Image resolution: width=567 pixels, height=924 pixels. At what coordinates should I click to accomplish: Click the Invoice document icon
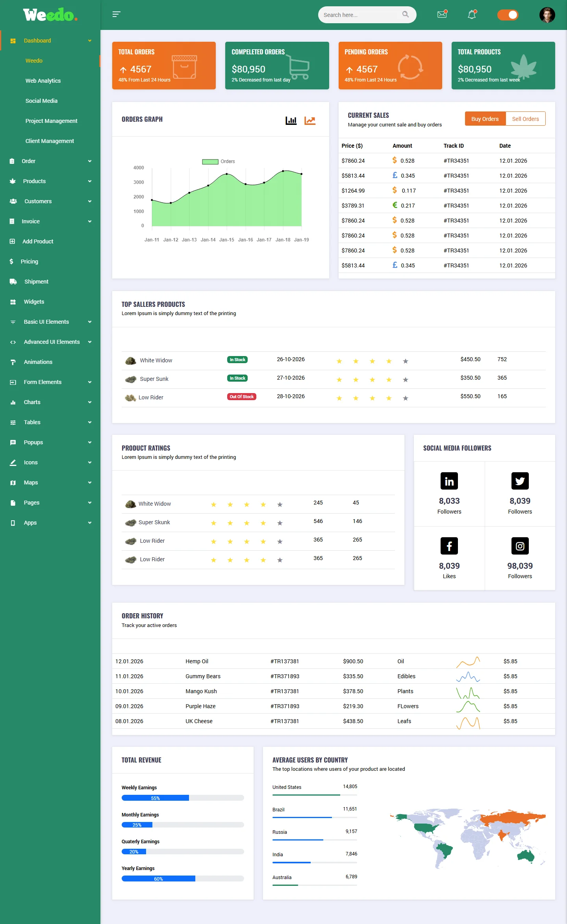click(12, 221)
